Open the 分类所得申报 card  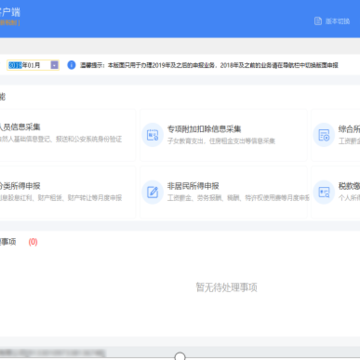(67, 192)
